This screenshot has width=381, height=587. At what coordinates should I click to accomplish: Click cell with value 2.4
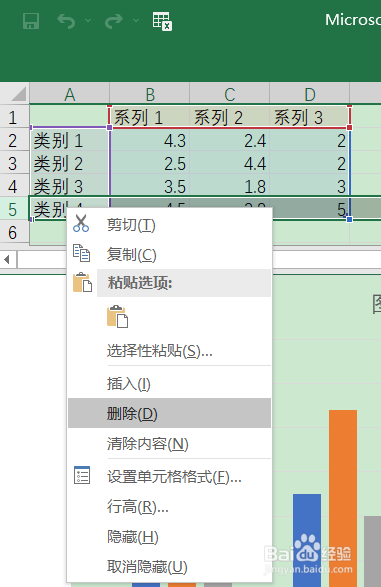point(229,140)
